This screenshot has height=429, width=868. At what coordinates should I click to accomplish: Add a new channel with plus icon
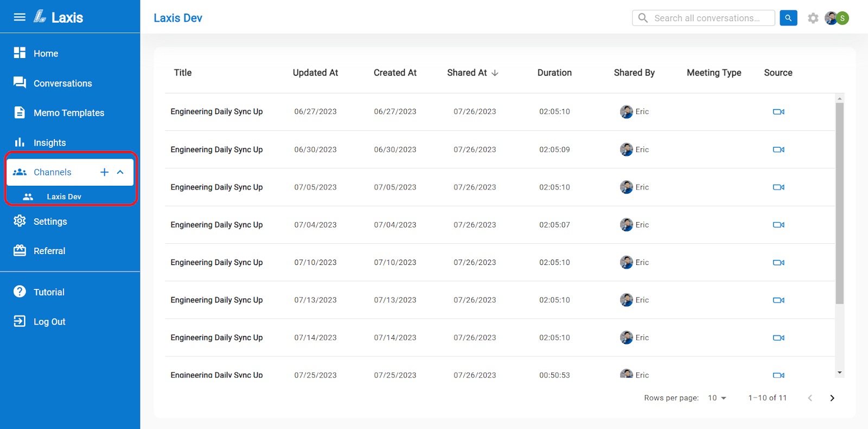[105, 172]
